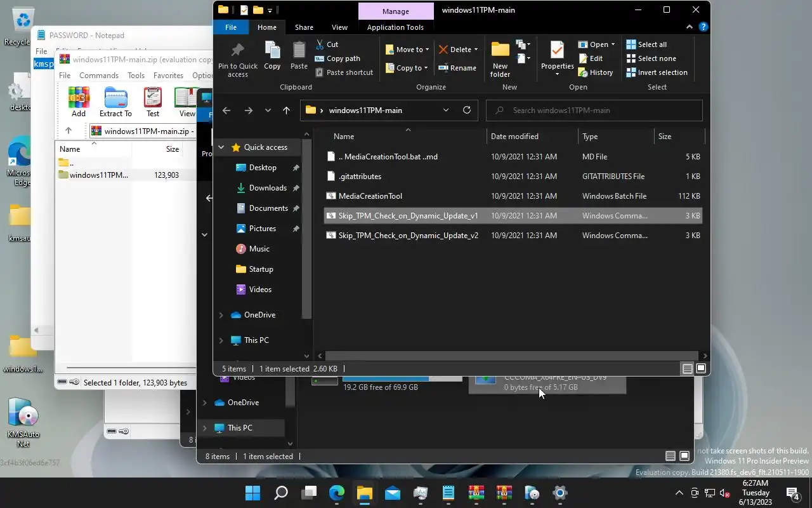Screen dimensions: 812x508
Task: Select Skip_TPM_Check_on_Dynamic_Update_v1 file
Action: [513, 216]
